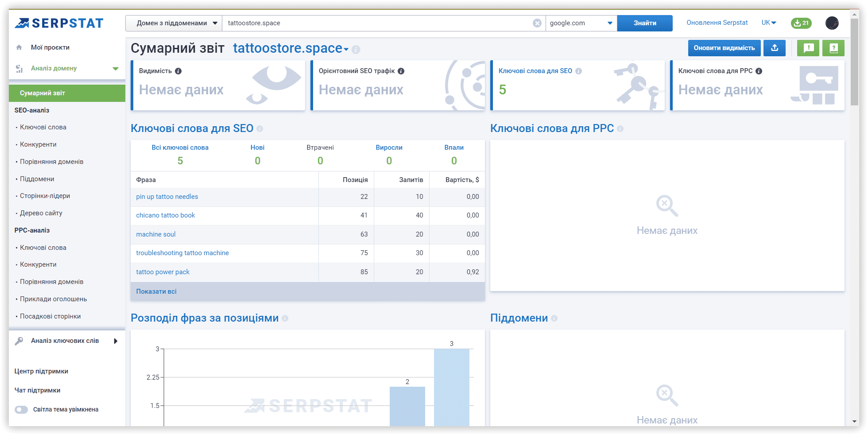Screen dimensions: 868x435
Task: Show info tooltip for Видимість
Action: point(178,71)
